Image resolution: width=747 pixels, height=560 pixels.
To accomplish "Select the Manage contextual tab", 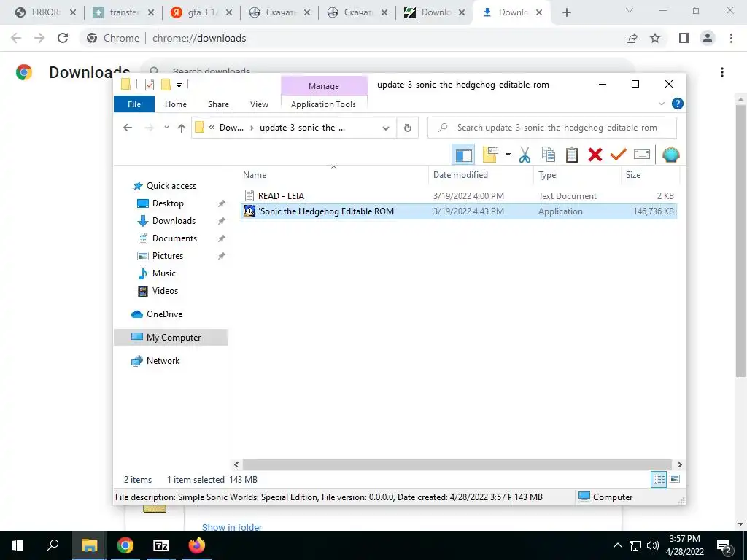I will tap(324, 86).
